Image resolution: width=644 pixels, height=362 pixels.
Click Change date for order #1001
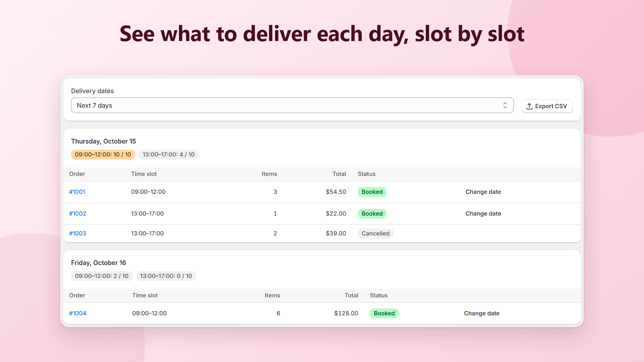[x=483, y=192]
